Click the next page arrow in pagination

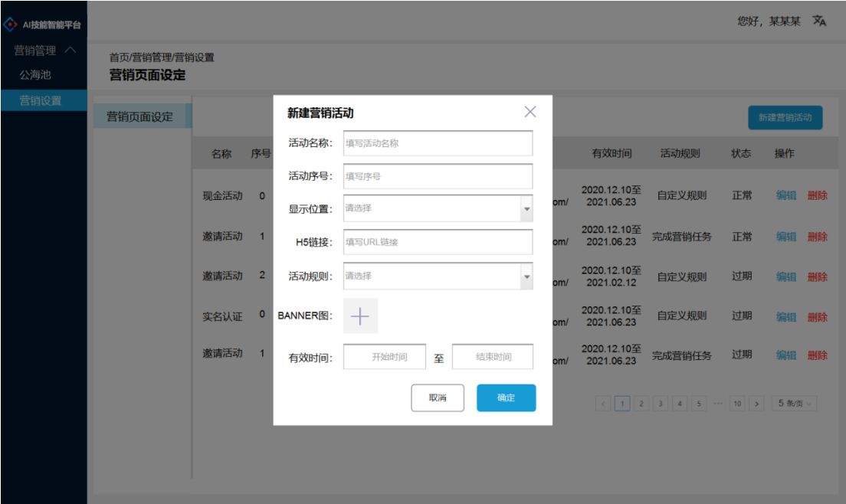pyautogui.click(x=756, y=404)
